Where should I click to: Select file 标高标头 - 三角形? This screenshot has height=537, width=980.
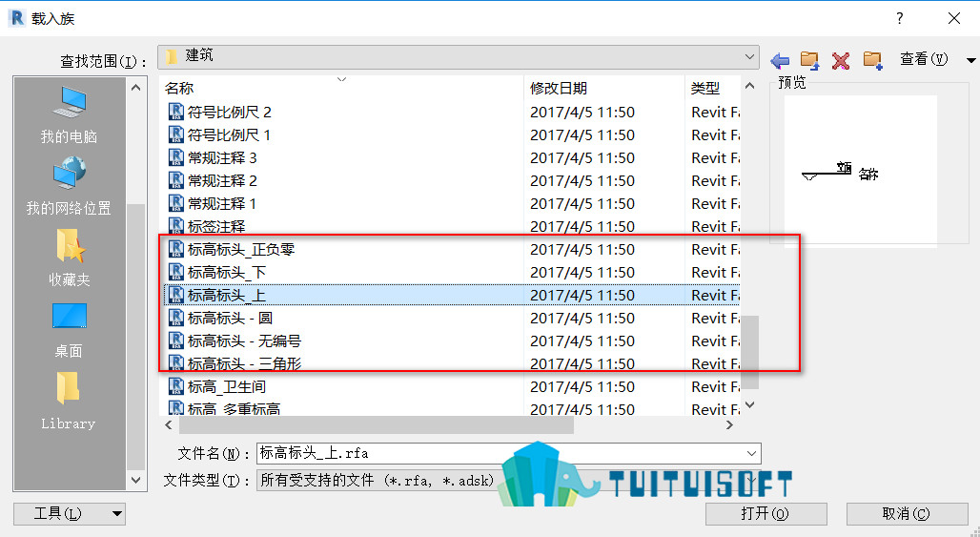coord(244,363)
